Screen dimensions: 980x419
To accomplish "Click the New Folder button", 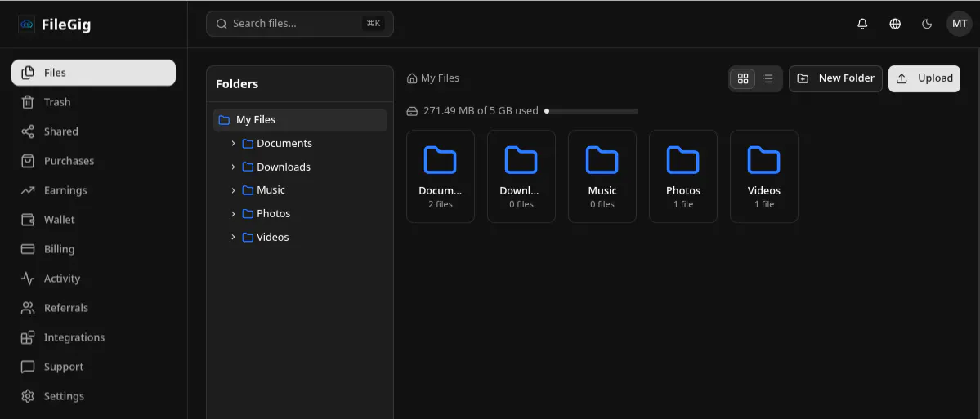I will click(835, 78).
